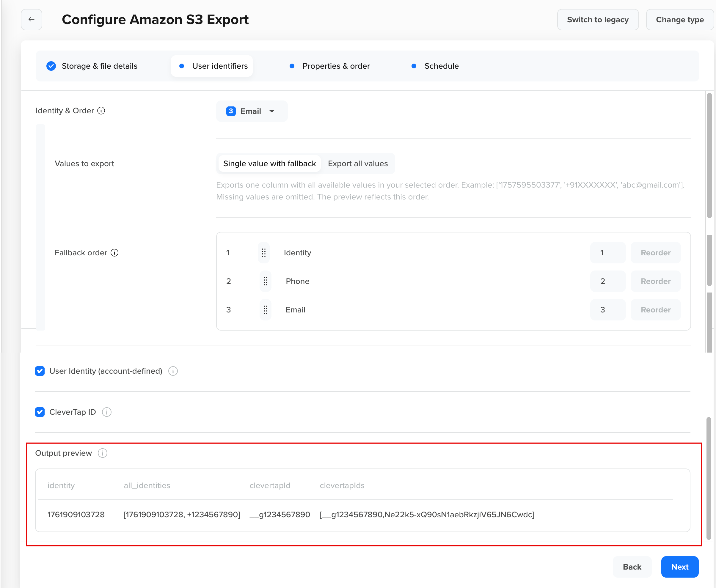Click the back arrow icon button

pyautogui.click(x=32, y=20)
